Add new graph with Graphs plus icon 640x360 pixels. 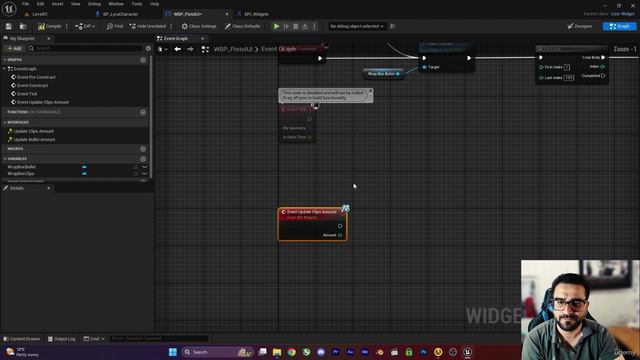[x=143, y=60]
